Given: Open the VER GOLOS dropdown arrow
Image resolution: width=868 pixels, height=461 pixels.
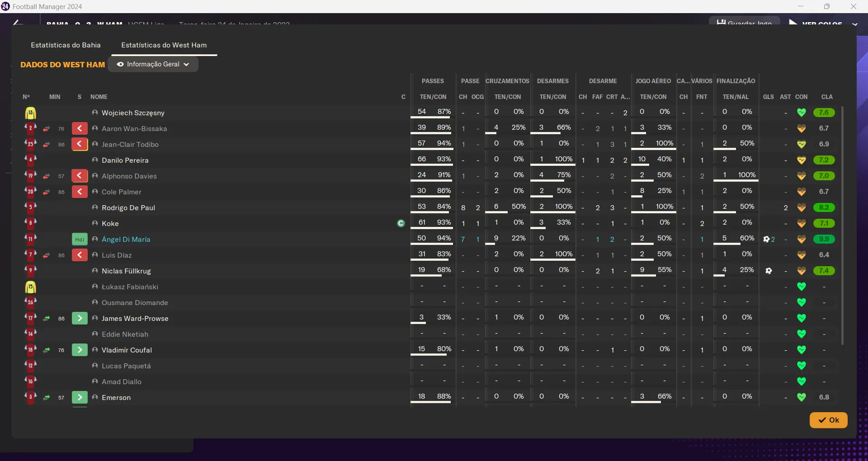Looking at the screenshot, I should (x=854, y=24).
